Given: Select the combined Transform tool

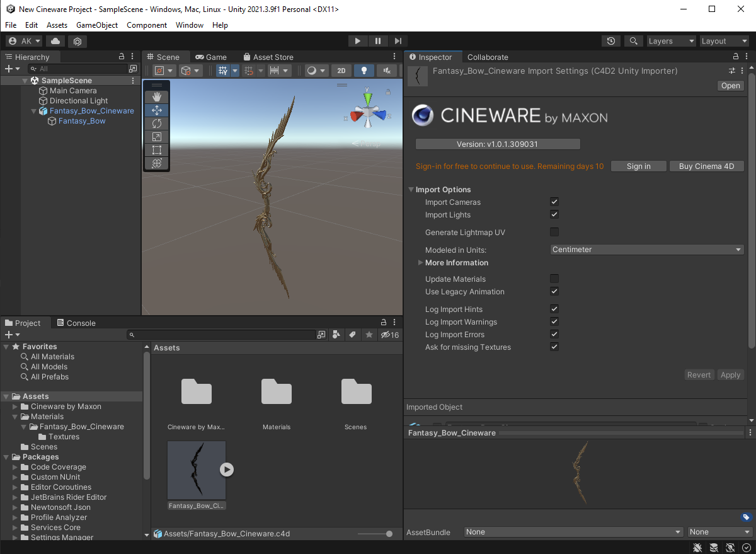Looking at the screenshot, I should click(157, 163).
